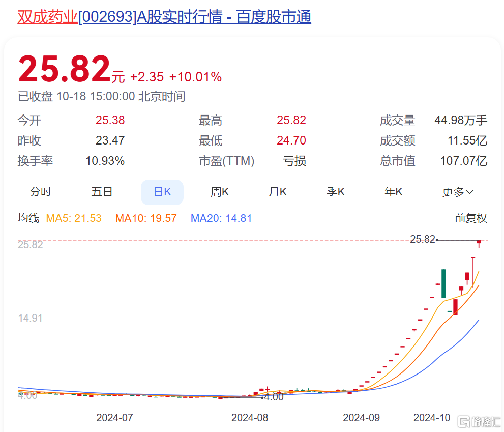Viewport: 504px width, 432px height.
Task: Click the 4.00 low price marker
Action: pyautogui.click(x=274, y=397)
